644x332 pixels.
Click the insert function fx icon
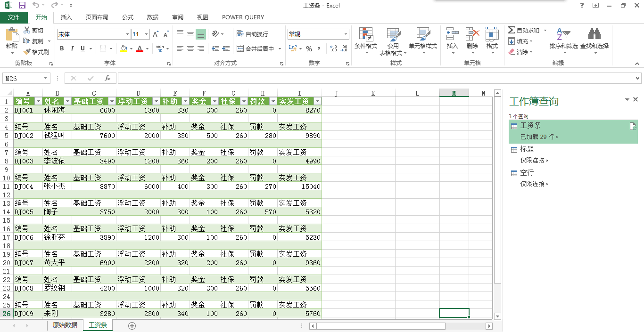[x=107, y=78]
